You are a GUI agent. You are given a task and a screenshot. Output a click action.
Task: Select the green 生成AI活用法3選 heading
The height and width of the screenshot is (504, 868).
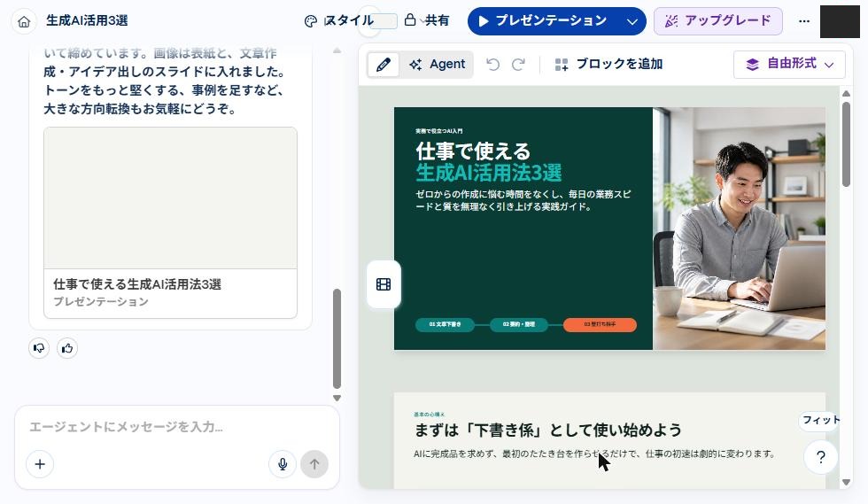tap(489, 173)
